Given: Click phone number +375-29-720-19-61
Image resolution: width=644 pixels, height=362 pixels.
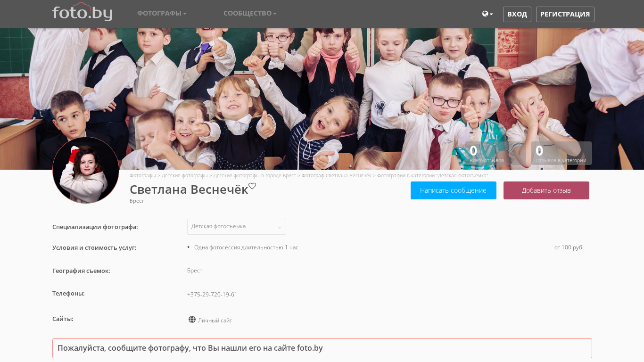Looking at the screenshot, I should (212, 295).
